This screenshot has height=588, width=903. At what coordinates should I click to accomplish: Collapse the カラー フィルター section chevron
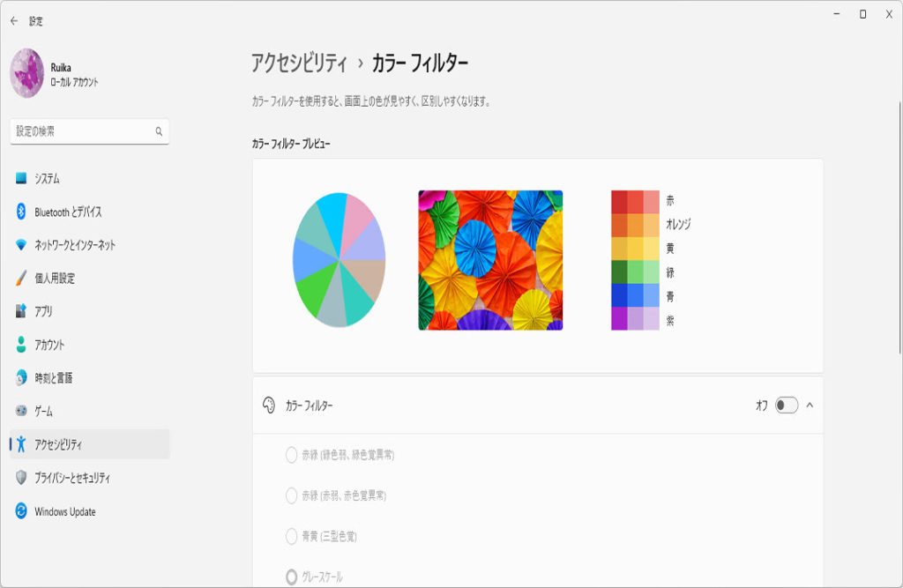810,406
